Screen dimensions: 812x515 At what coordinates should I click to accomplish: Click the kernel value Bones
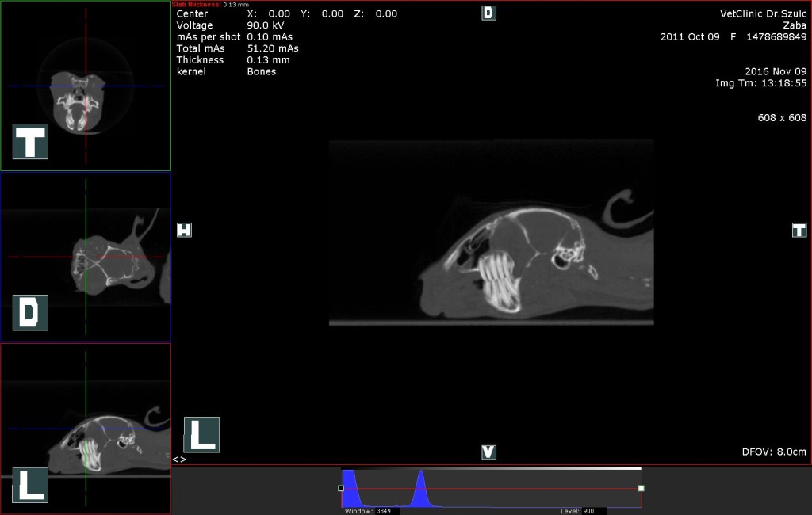[x=262, y=71]
